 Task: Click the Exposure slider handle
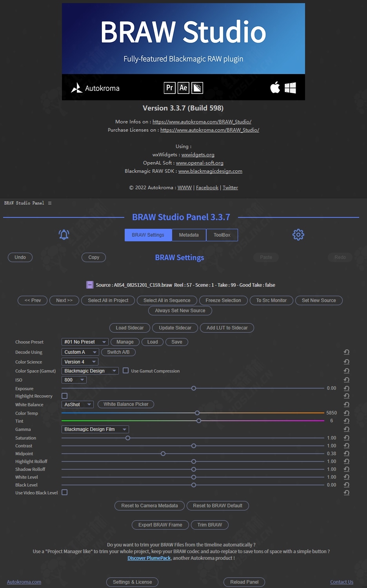194,388
